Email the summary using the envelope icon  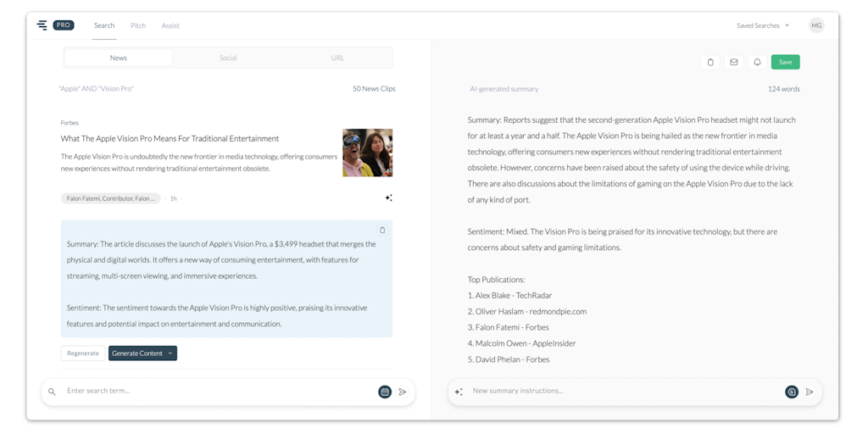734,62
